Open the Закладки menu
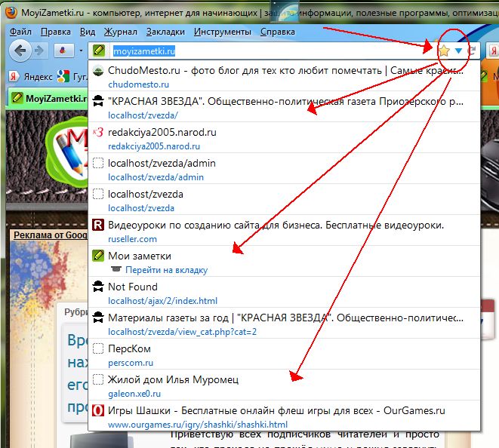The width and height of the screenshot is (499, 448). [165, 32]
